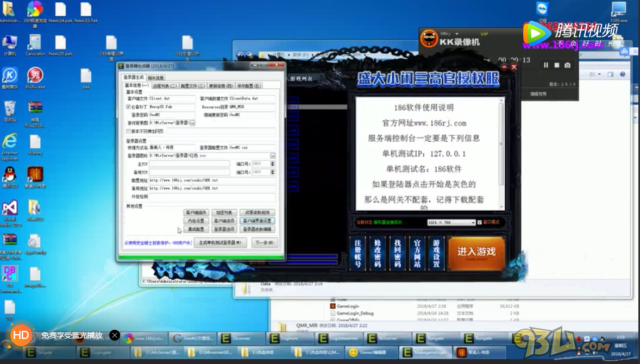Launch DB Commander desktop icon
The image size is (640, 364).
(x=10, y=278)
